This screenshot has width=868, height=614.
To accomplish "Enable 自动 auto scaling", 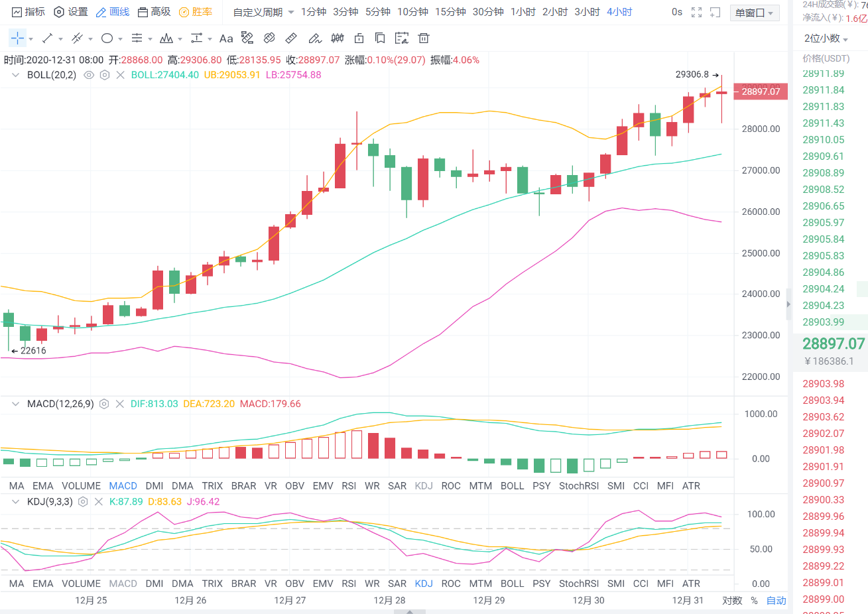I will point(776,600).
